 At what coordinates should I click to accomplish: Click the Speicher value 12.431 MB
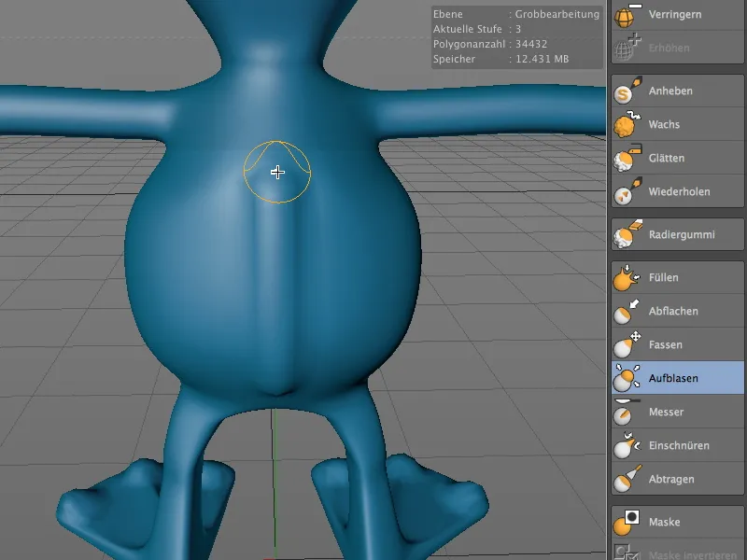click(543, 59)
